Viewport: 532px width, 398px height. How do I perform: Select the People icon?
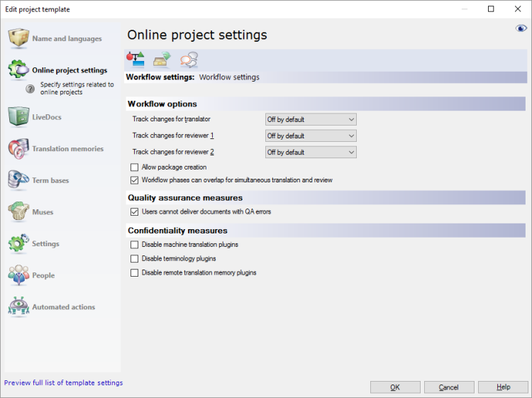click(x=18, y=275)
